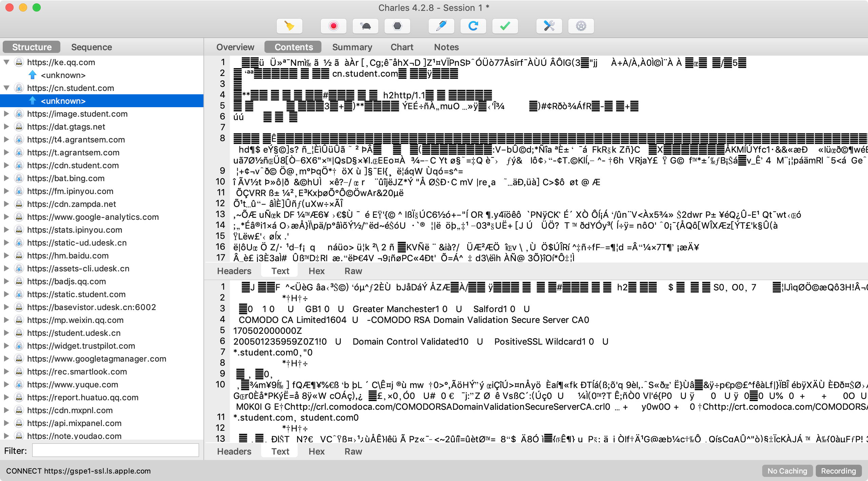Expand the bat.bing.com host node

pyautogui.click(x=6, y=178)
